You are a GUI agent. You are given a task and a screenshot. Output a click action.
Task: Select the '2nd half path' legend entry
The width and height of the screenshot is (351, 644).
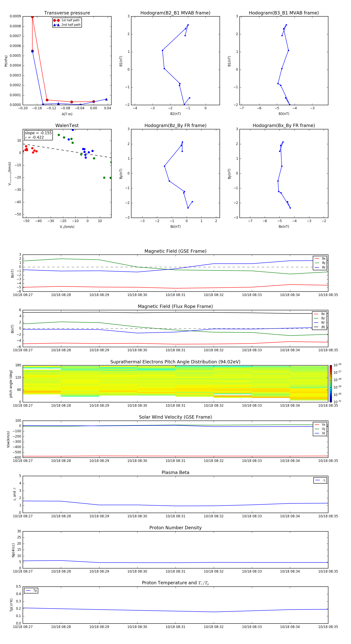pyautogui.click(x=67, y=25)
